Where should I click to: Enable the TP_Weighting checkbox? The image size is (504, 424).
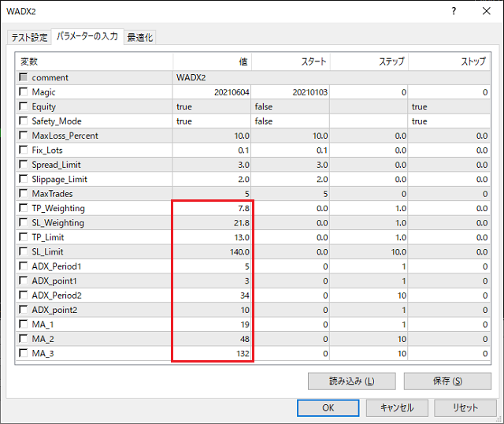point(24,208)
